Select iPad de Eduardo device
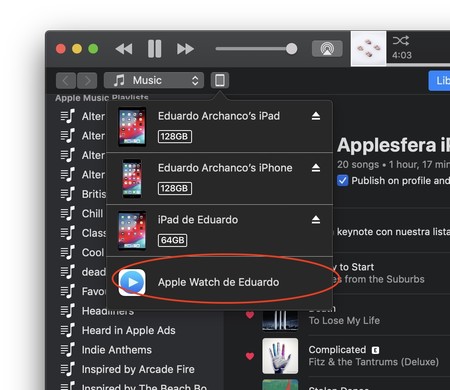Image resolution: width=450 pixels, height=390 pixels. (x=219, y=231)
